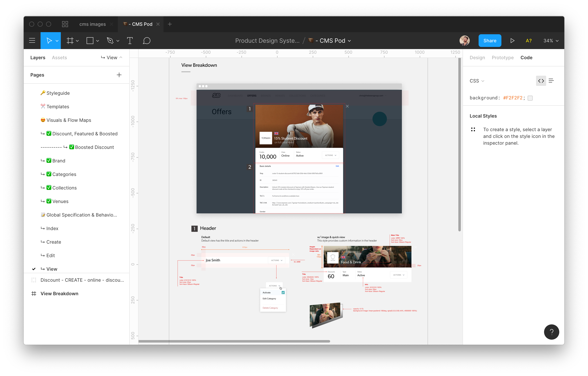
Task: Open the hamburger main menu
Action: point(32,41)
